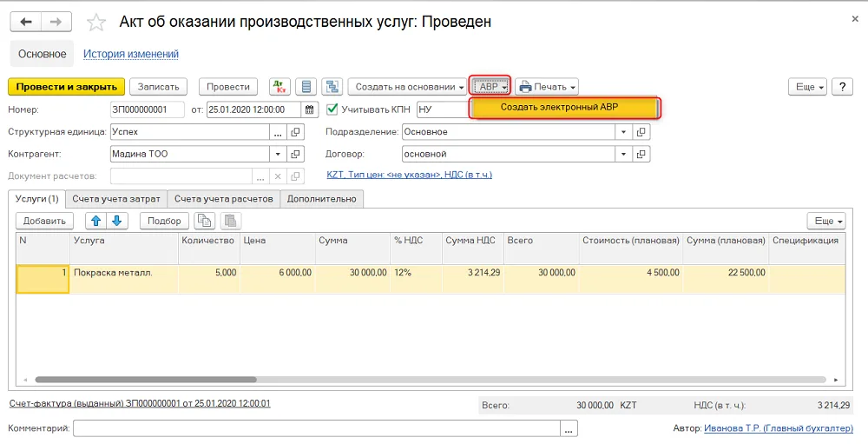Screen dimensions: 868x444
Task: Expand the Подразделение dropdown arrow
Action: (x=623, y=132)
